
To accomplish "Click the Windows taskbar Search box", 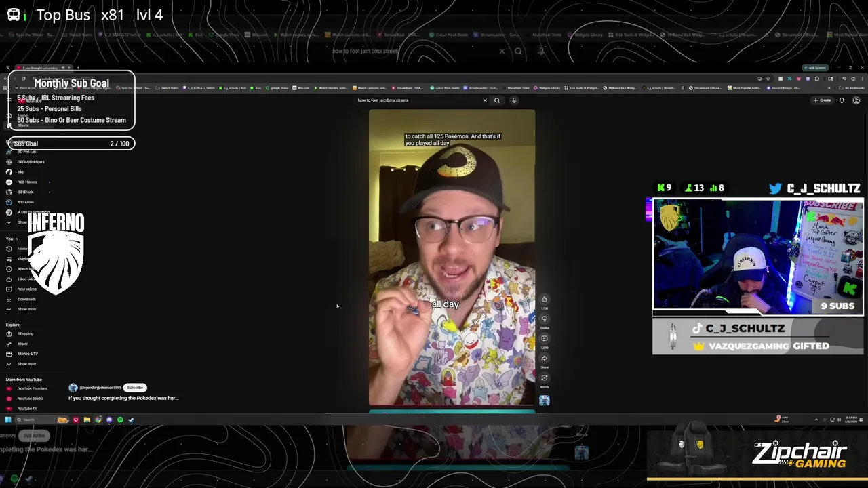I will pyautogui.click(x=42, y=420).
